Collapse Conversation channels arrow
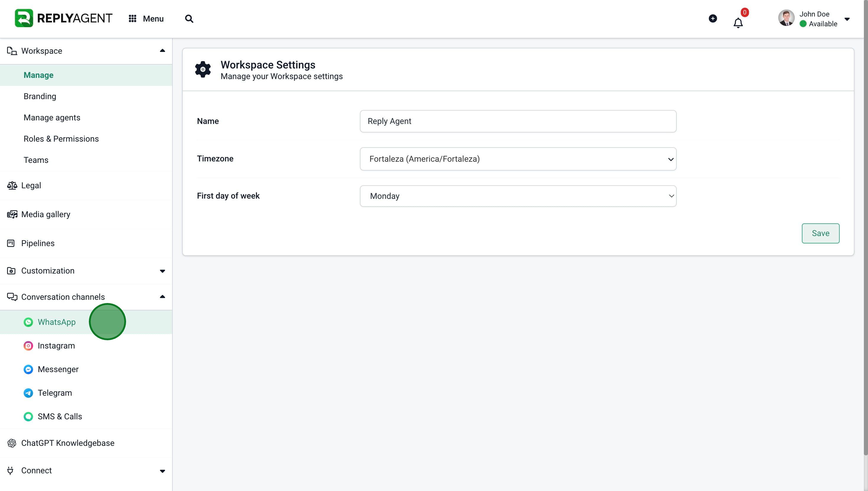 click(162, 297)
